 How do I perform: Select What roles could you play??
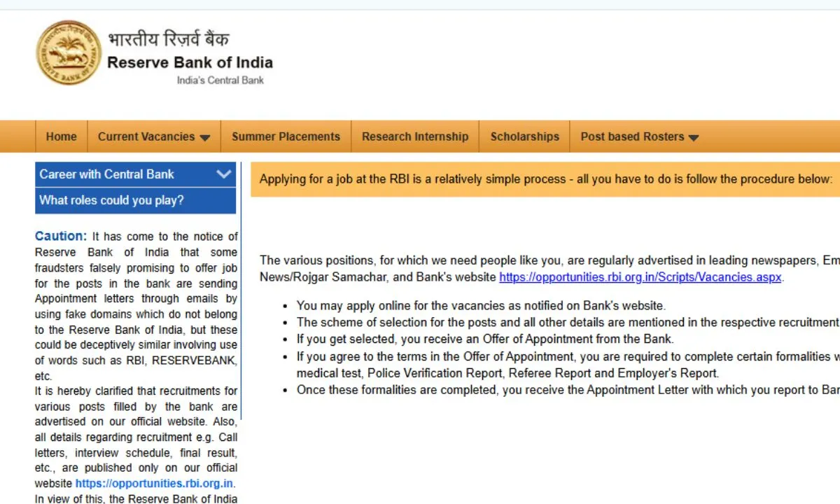coord(136,200)
